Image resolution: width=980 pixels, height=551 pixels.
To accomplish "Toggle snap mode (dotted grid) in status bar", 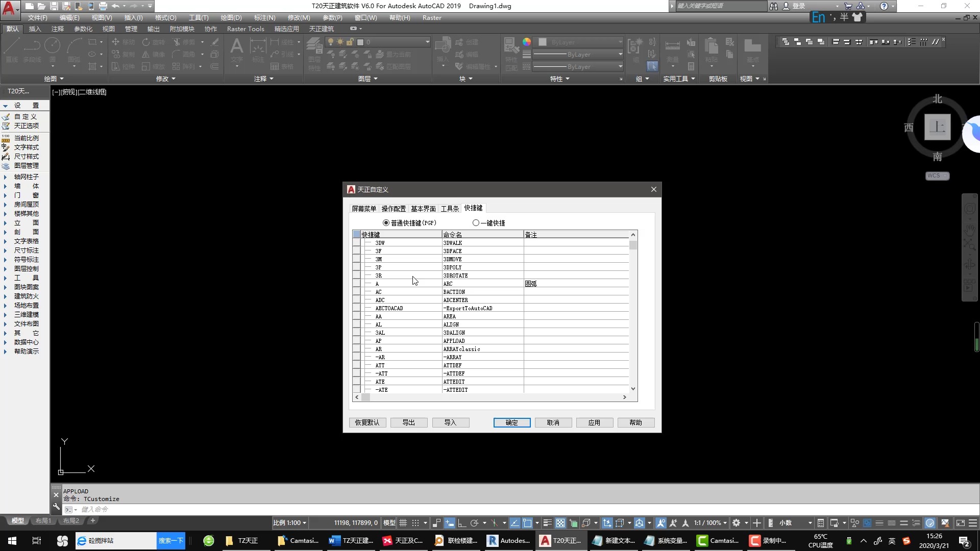I will click(415, 523).
